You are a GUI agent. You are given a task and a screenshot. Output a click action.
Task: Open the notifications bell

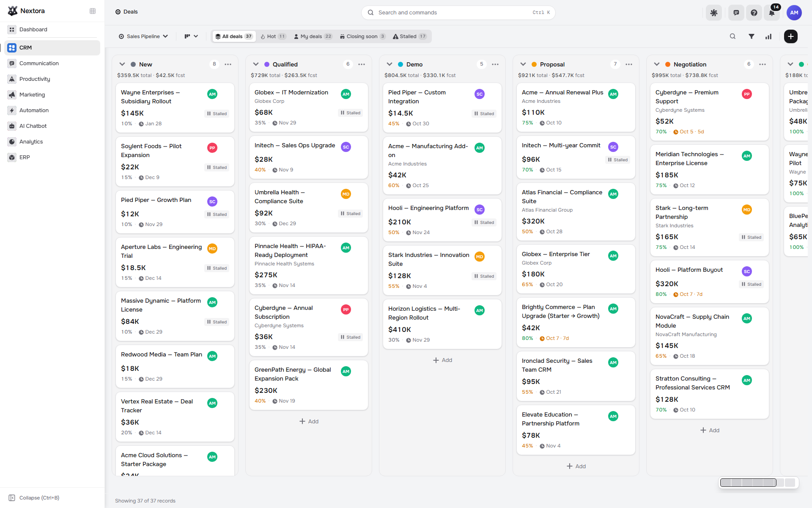772,13
